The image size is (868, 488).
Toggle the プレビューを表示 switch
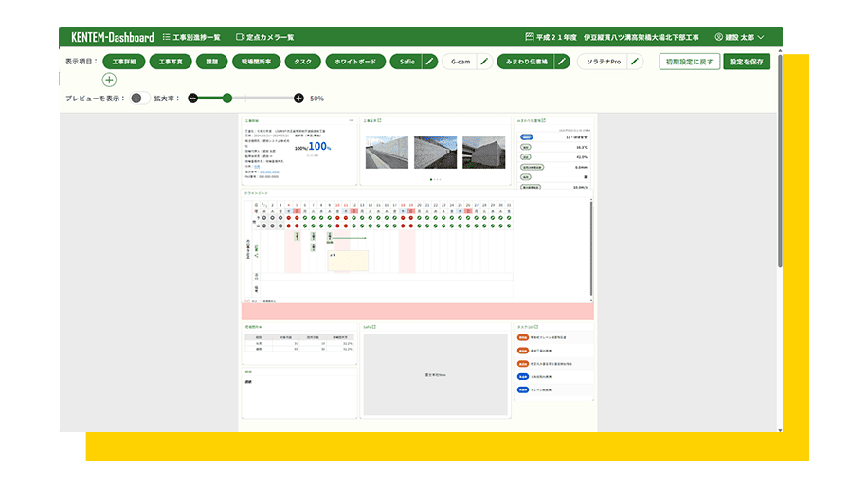point(139,99)
